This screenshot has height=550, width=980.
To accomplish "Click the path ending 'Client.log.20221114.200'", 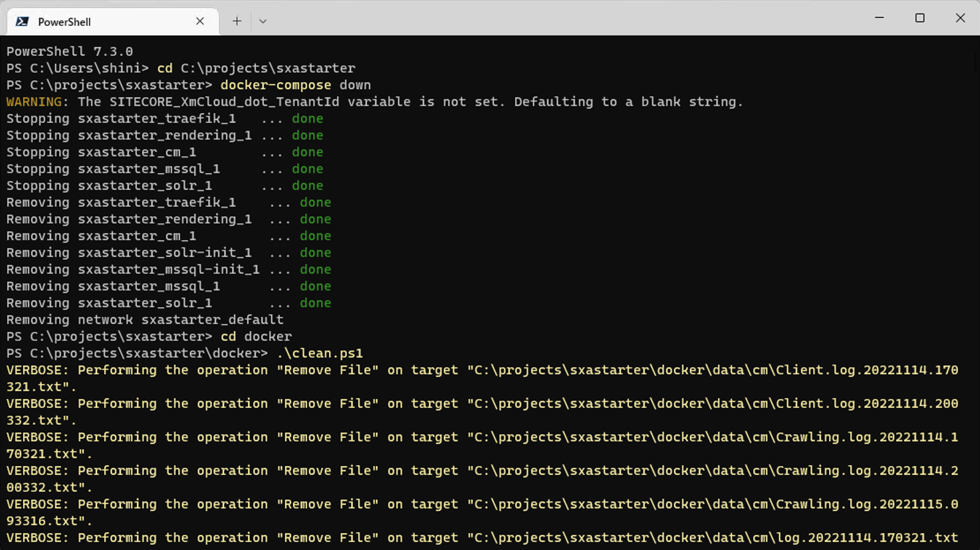I will tap(713, 404).
